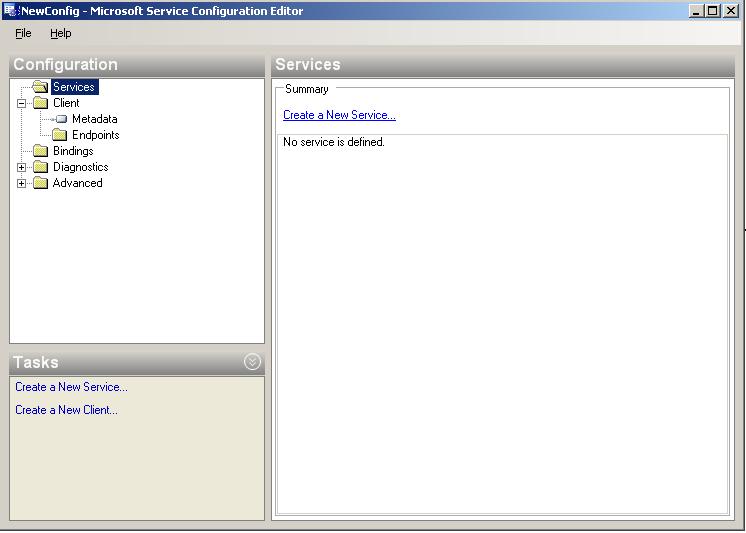Close the Service Configuration Editor window
Image resolution: width=746 pixels, height=533 pixels.
[x=730, y=10]
